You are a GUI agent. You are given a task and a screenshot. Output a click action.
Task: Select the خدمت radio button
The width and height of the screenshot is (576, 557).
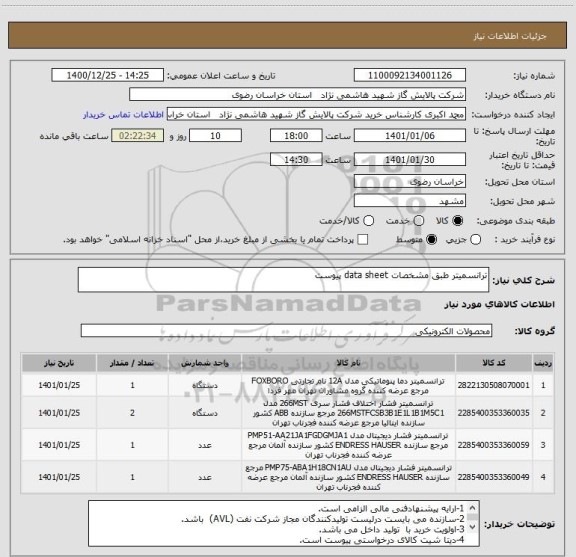(x=419, y=220)
